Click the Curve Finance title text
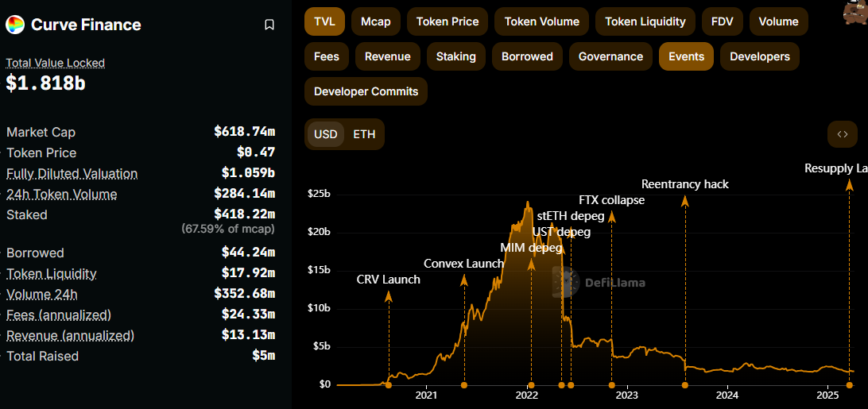Image resolution: width=868 pixels, height=409 pixels. (x=86, y=25)
